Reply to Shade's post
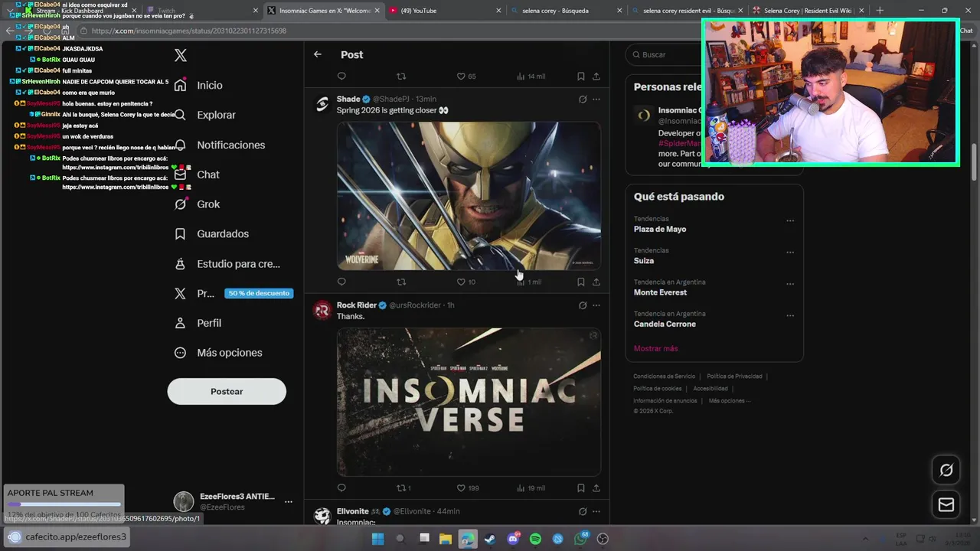This screenshot has height=551, width=980. point(341,282)
